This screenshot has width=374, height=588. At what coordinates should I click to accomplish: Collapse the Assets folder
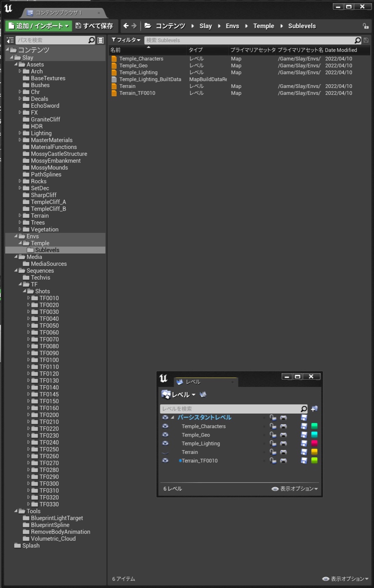click(16, 65)
